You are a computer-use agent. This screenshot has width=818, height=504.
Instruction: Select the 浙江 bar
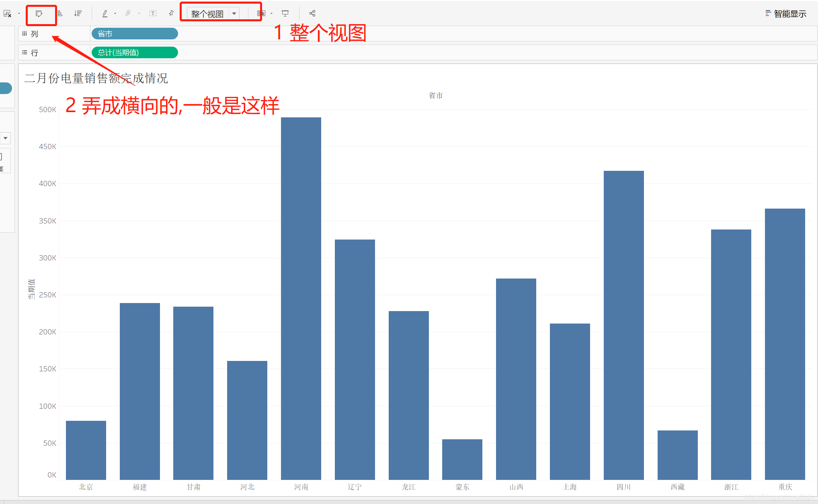click(731, 354)
